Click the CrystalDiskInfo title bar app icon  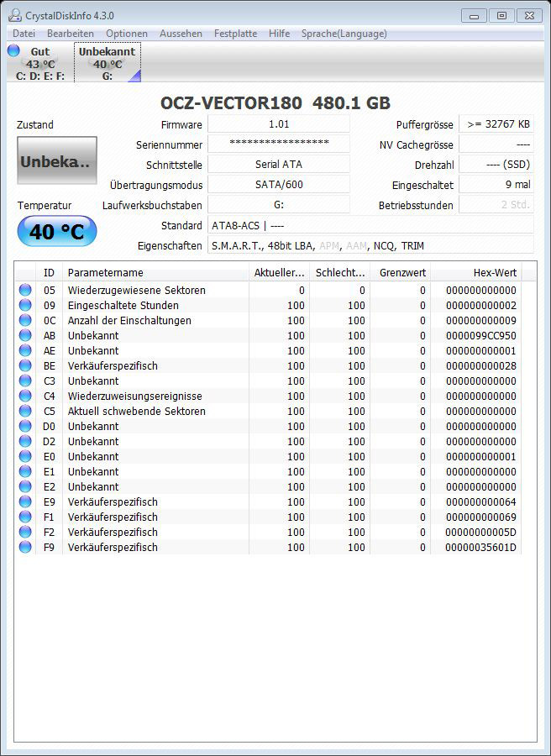click(x=15, y=15)
